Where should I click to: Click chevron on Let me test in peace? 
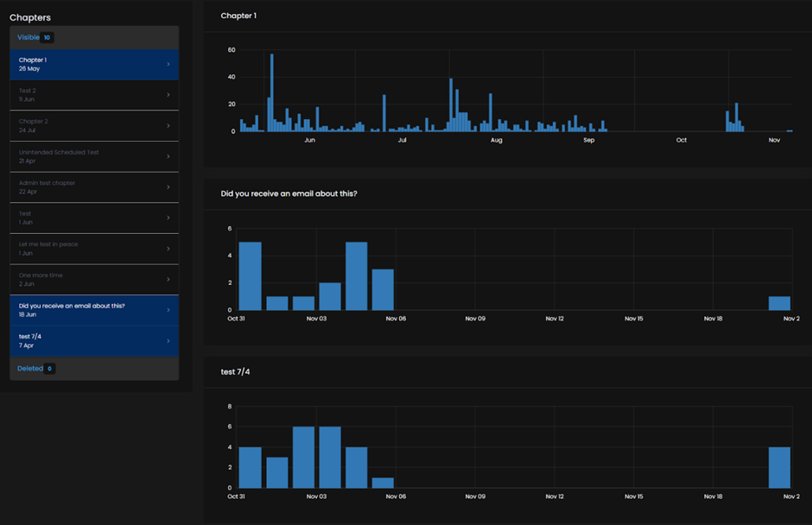[168, 249]
